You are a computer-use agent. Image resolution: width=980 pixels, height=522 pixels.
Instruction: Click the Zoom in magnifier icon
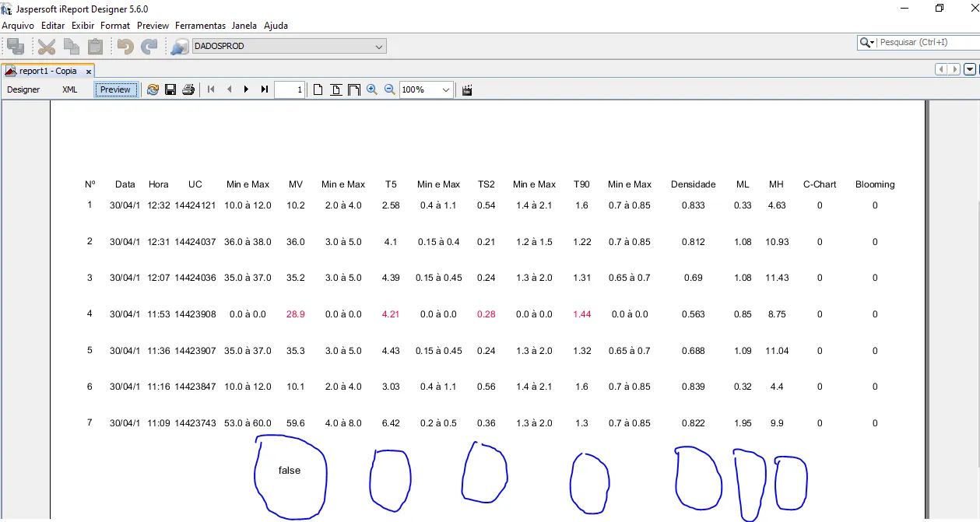[x=372, y=89]
